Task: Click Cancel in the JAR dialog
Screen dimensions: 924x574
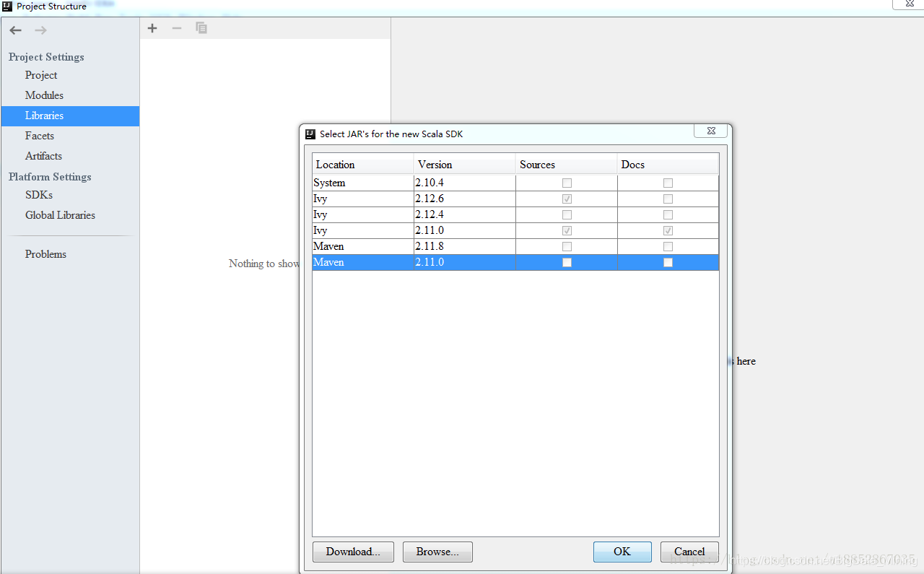Action: pos(689,552)
